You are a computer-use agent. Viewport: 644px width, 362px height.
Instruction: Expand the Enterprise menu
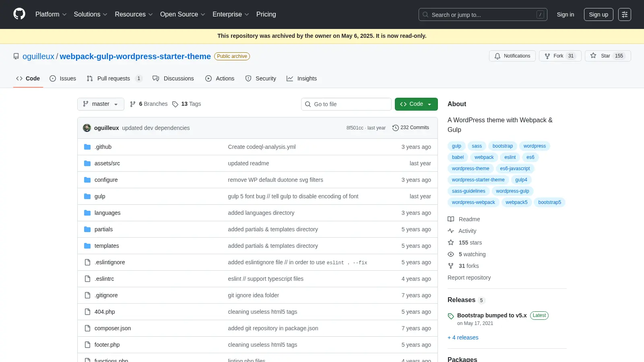[231, 14]
